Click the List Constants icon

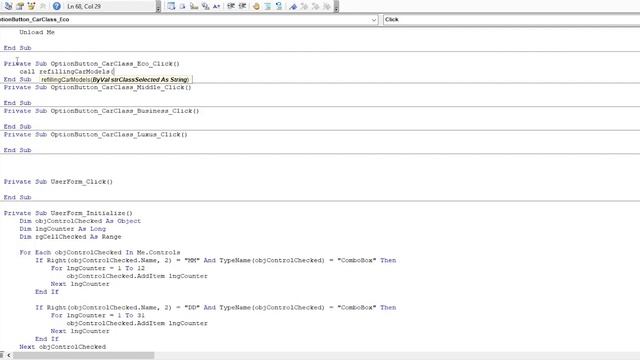[182, 6]
